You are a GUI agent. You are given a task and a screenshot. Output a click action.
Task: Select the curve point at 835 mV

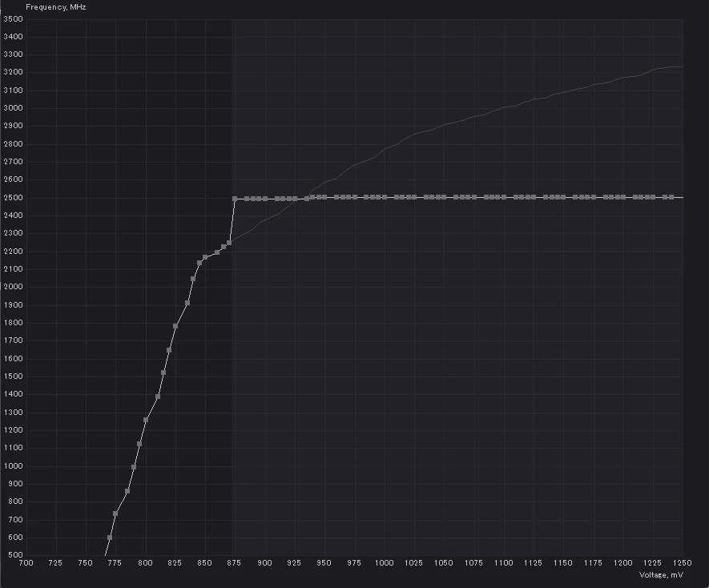click(x=187, y=303)
